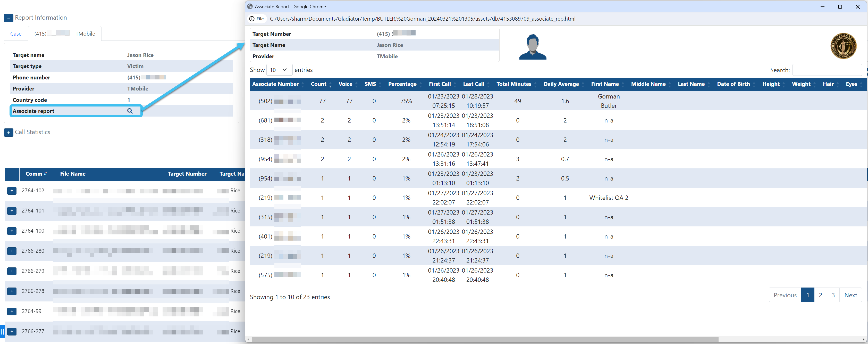Expand row 2766-280 plus icon
The height and width of the screenshot is (344, 868).
(12, 251)
